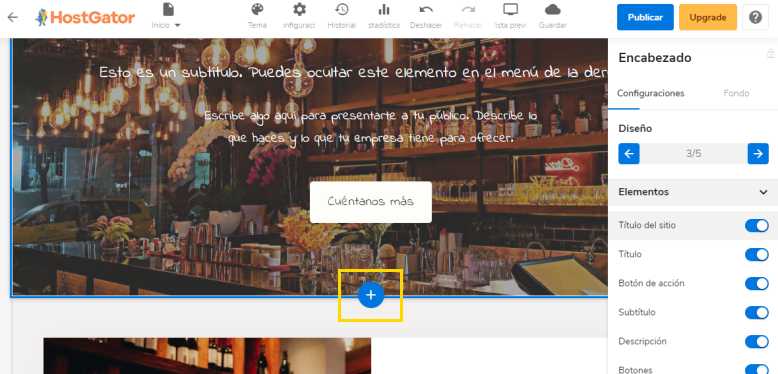
Task: Select the subtitle text in header
Action: (353, 73)
